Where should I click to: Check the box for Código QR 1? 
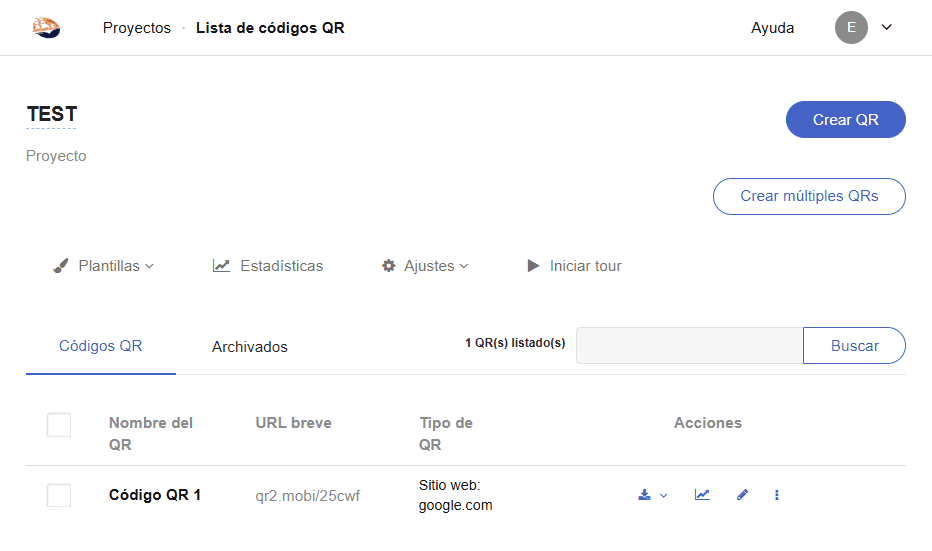[x=59, y=495]
